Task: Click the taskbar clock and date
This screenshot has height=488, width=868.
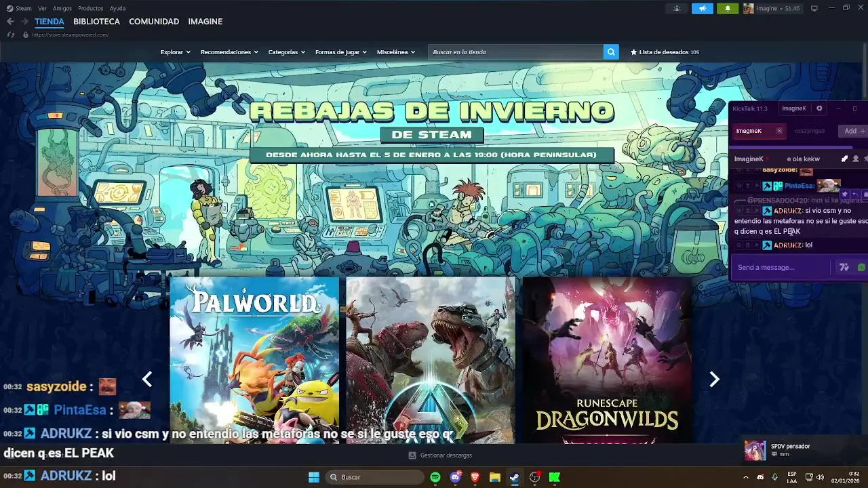Action: pyautogui.click(x=846, y=477)
